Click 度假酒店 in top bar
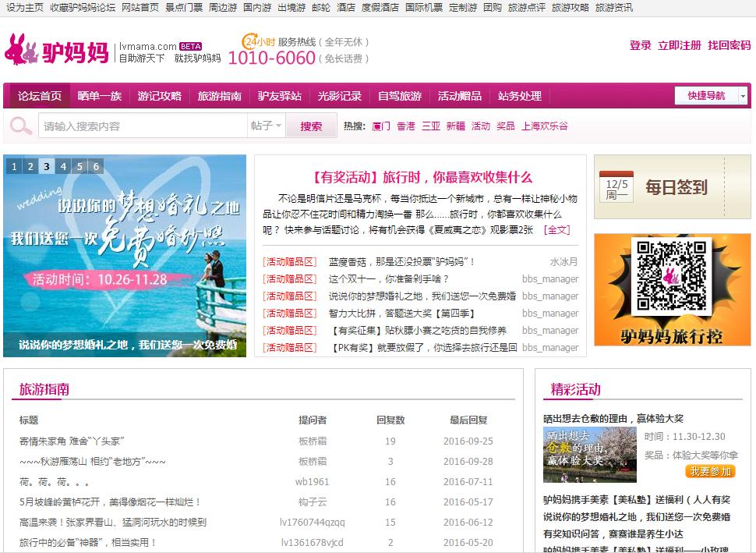 (x=380, y=7)
